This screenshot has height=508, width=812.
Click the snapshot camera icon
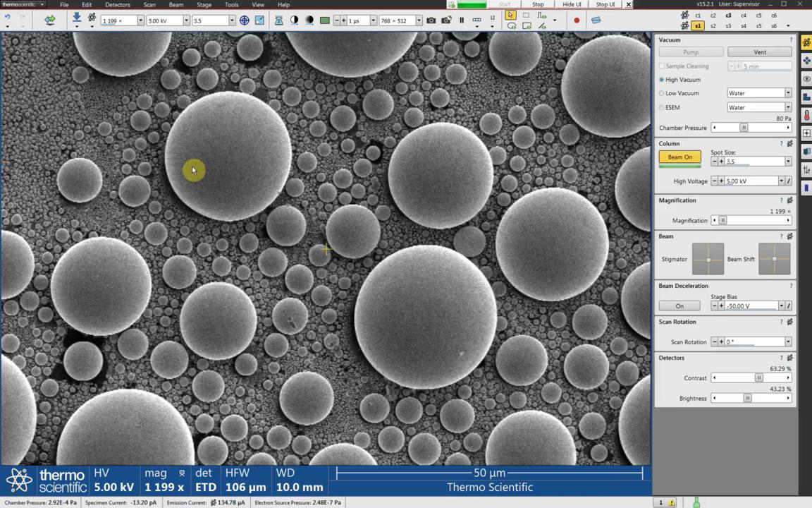(x=431, y=20)
